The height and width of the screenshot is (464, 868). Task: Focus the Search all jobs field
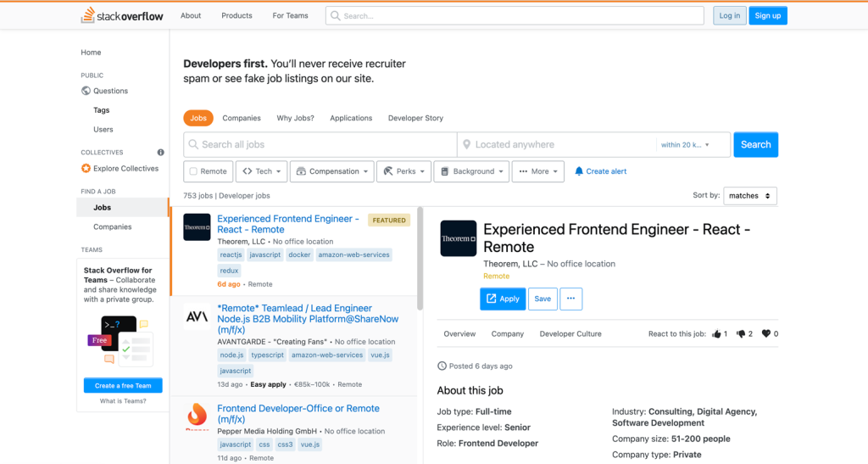(320, 144)
